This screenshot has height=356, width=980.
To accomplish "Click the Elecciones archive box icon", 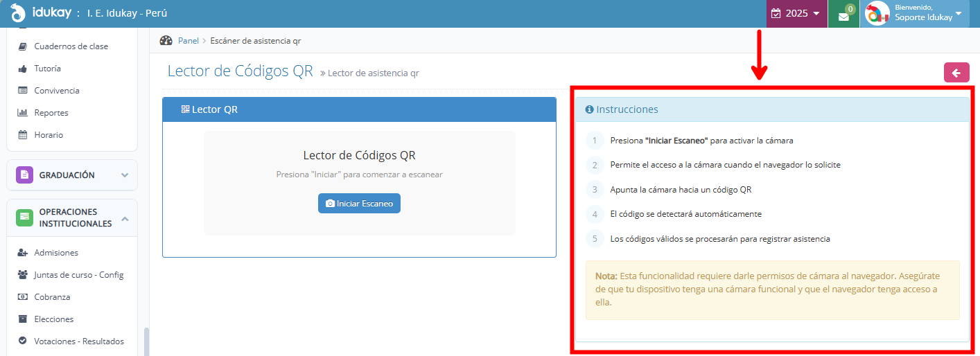I will 22,319.
